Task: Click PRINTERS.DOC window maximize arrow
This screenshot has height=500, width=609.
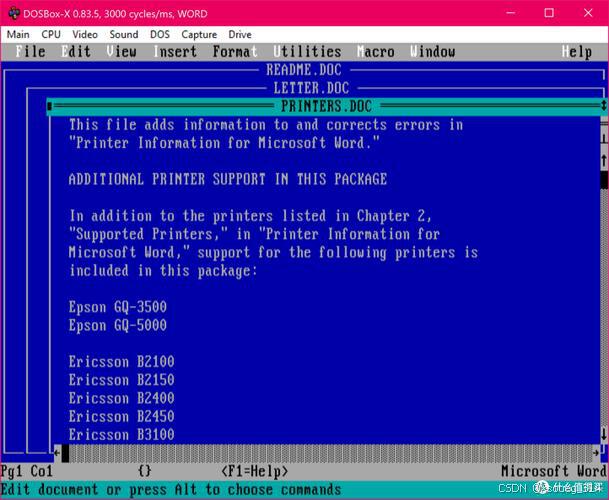Action: coord(604,106)
